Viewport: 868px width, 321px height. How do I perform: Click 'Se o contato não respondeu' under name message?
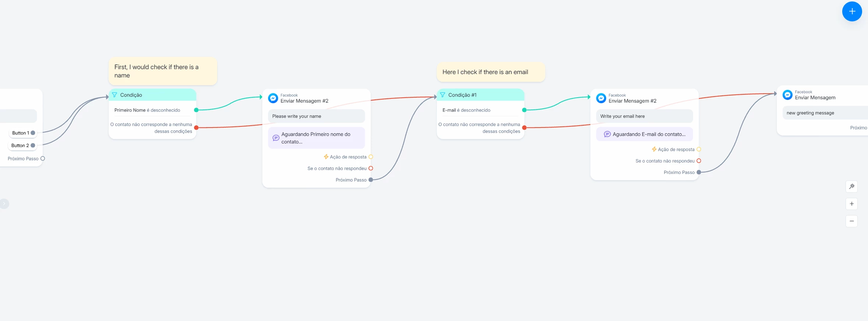(x=337, y=168)
